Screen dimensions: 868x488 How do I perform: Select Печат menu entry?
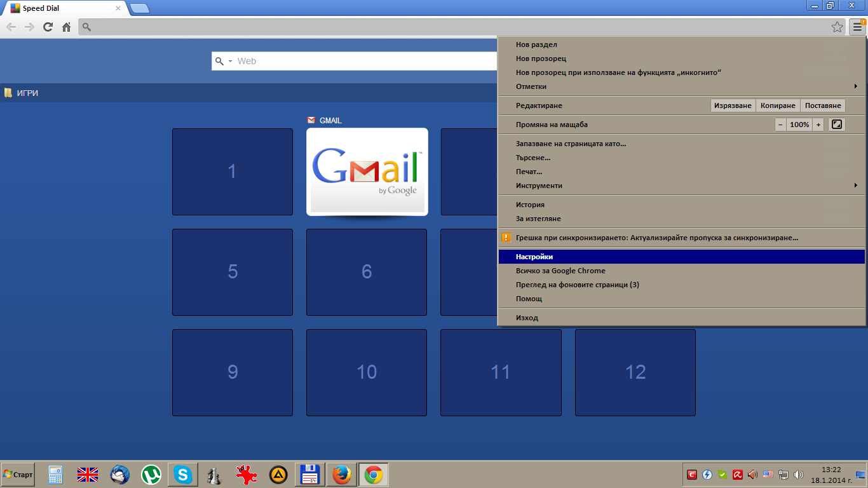coord(681,172)
